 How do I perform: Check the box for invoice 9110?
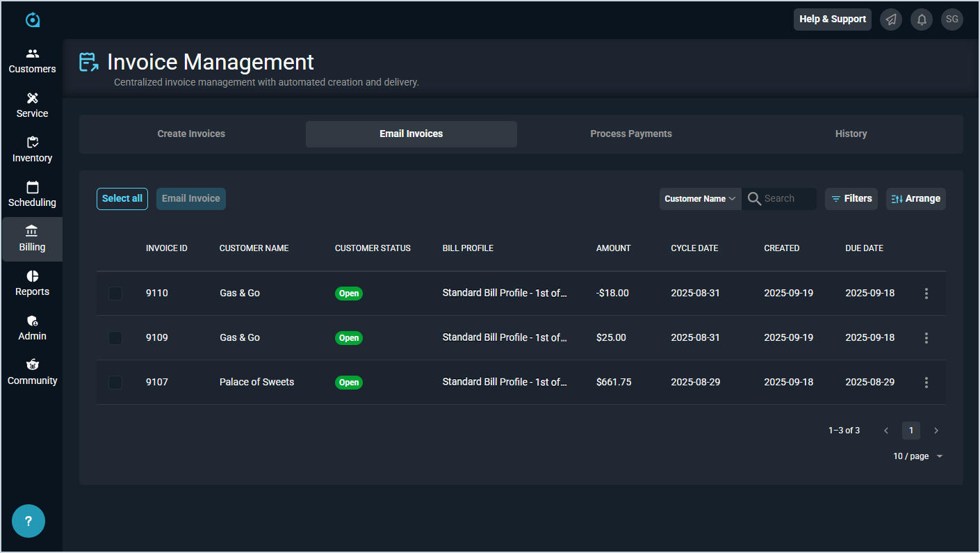[115, 294]
